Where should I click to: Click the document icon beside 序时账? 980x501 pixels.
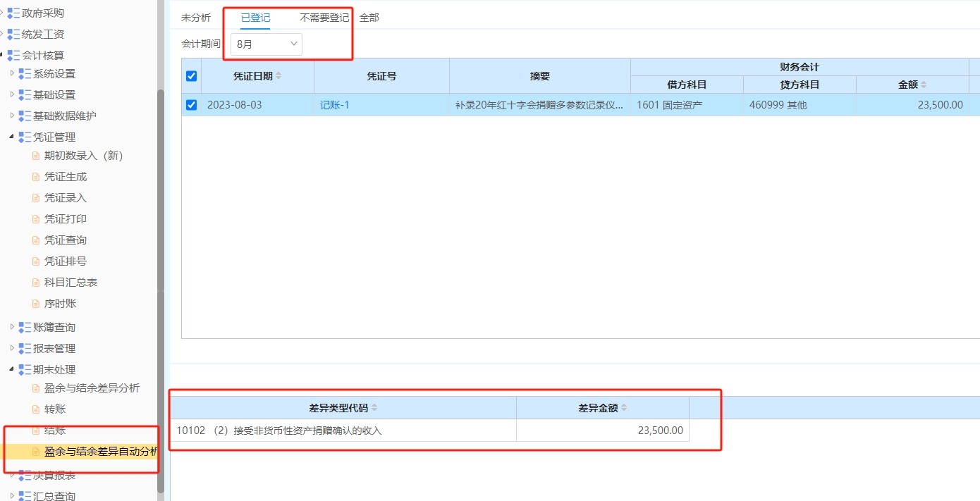click(x=36, y=304)
